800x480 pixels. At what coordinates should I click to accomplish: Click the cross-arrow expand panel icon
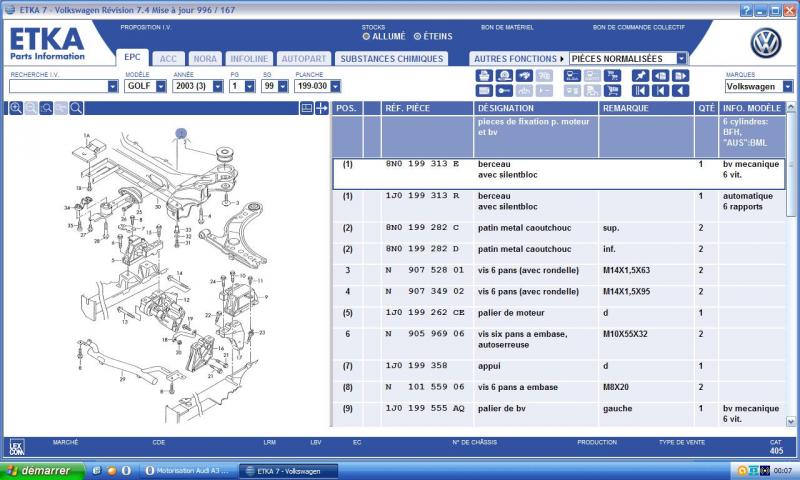[x=321, y=108]
